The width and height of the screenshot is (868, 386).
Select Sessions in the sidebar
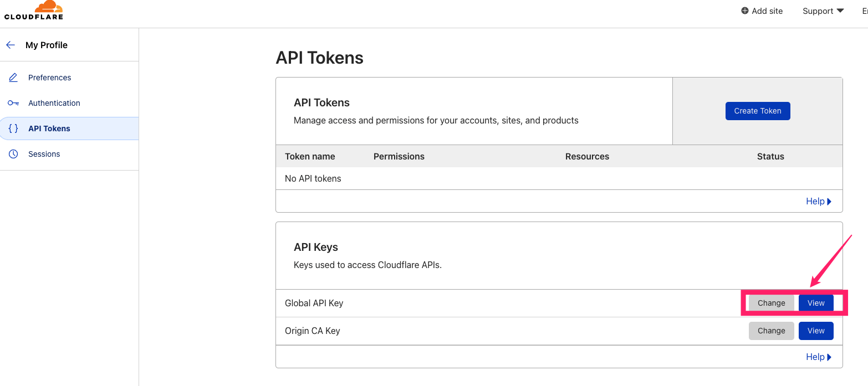44,154
